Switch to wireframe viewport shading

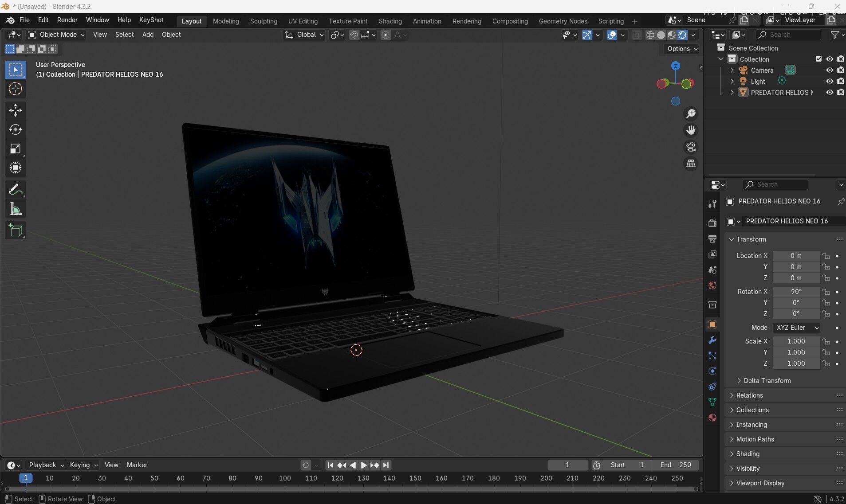(650, 35)
